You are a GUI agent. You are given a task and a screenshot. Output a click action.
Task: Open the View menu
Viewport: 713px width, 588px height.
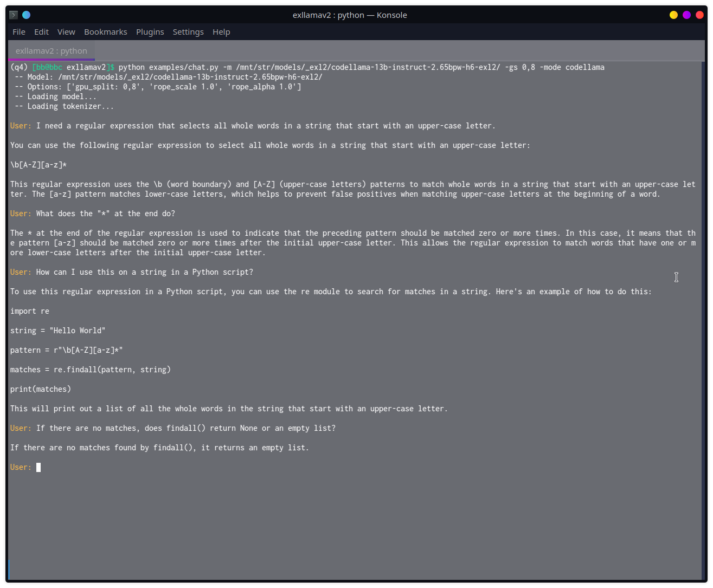tap(66, 32)
